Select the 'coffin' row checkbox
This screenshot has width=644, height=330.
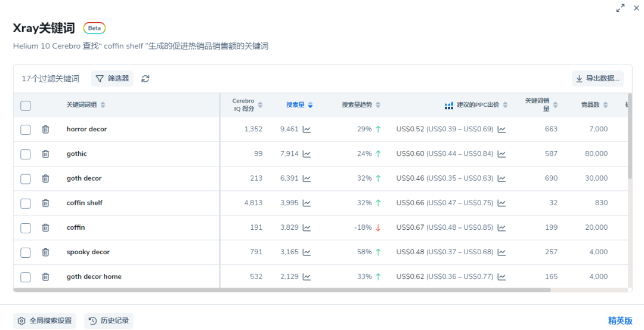26,228
